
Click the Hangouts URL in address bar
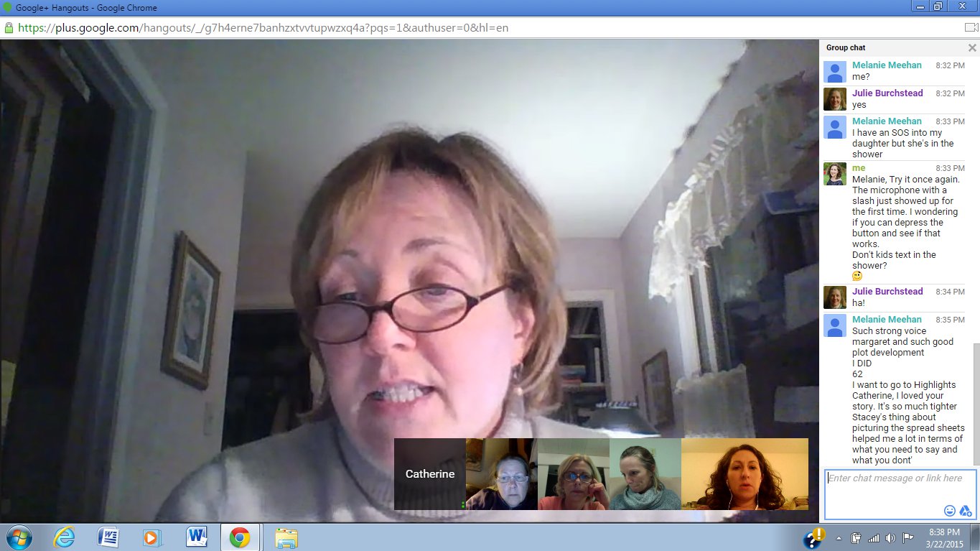[263, 28]
